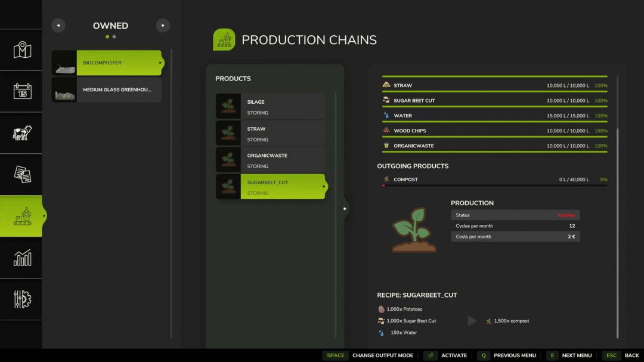This screenshot has width=644, height=362.
Task: Click the left arrow beside OWNED
Action: 58,26
